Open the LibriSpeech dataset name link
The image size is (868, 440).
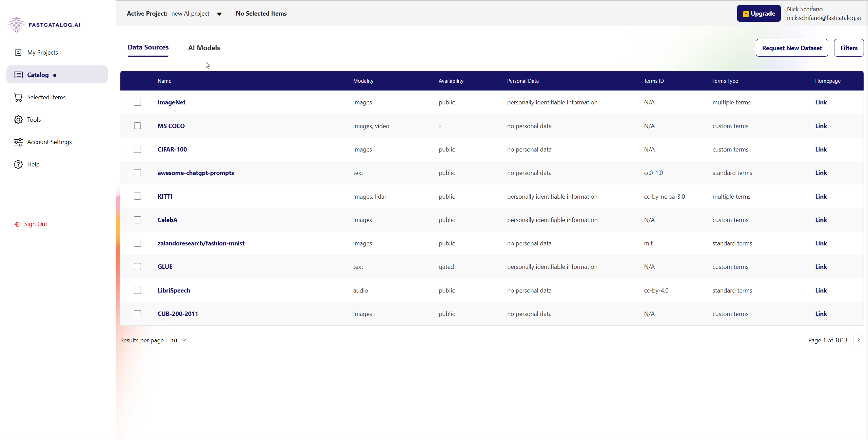click(x=174, y=291)
